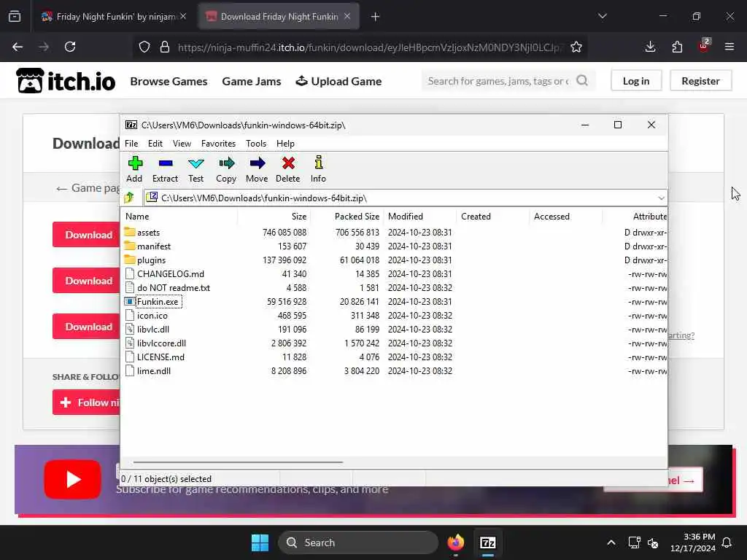Click the first red Download button
Screen dimensions: 747x560
point(86,235)
